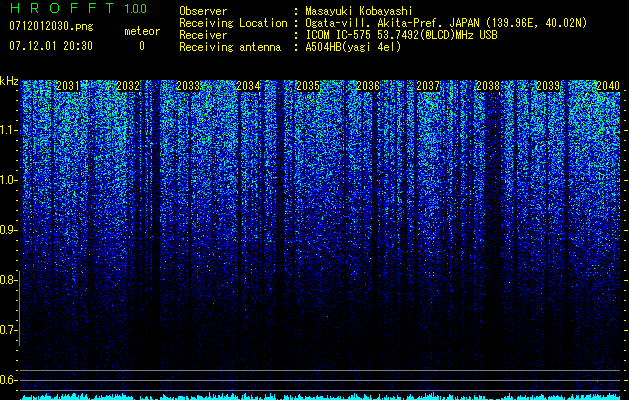Click the 0.9 kHz axis label
This screenshot has width=629, height=400.
point(8,230)
